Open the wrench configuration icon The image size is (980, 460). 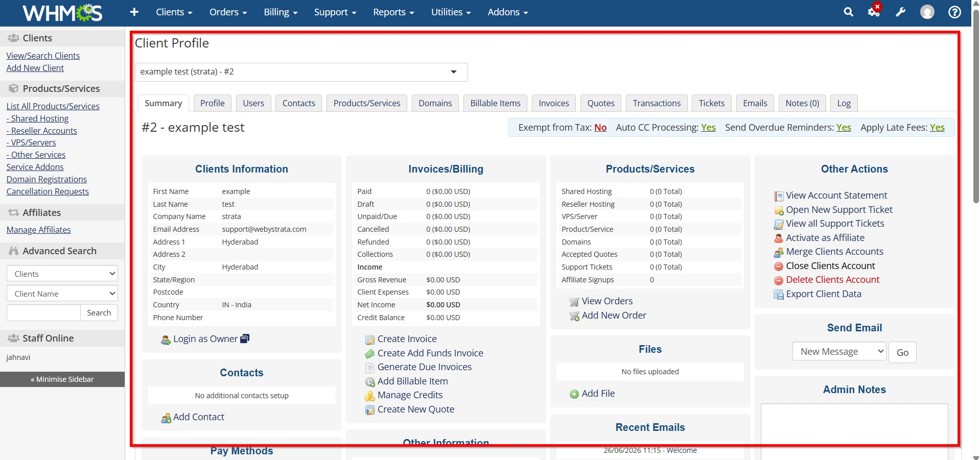click(x=900, y=12)
